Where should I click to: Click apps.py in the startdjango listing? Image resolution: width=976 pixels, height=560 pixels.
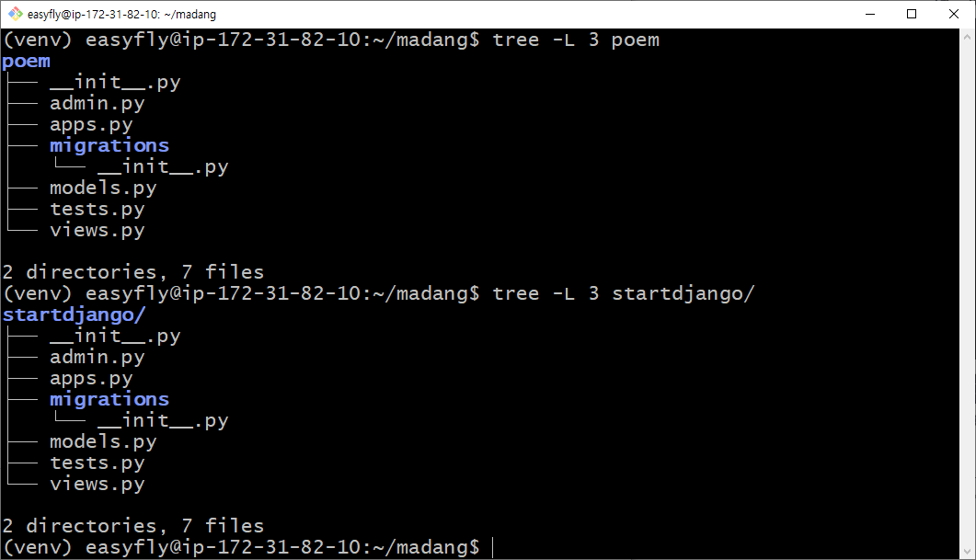pyautogui.click(x=91, y=378)
